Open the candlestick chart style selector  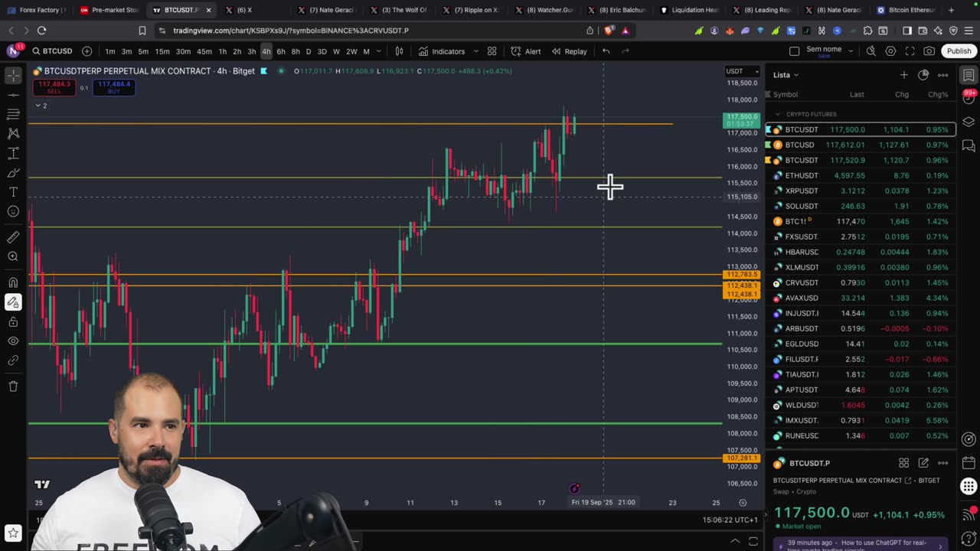tap(399, 51)
